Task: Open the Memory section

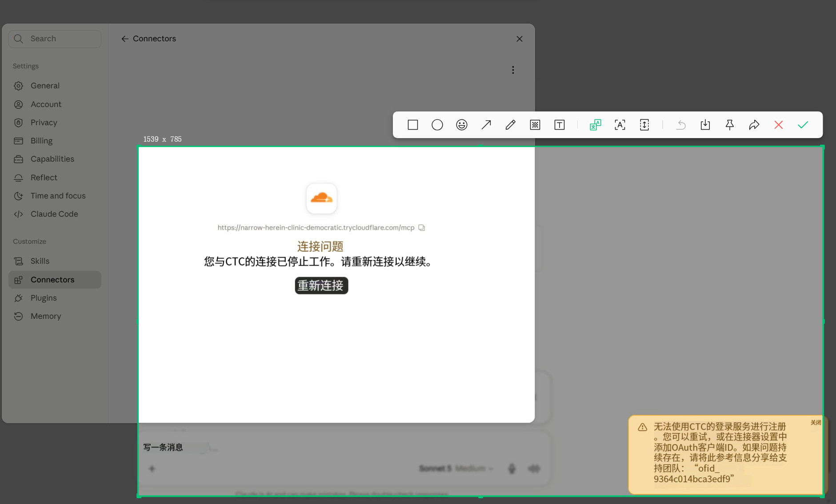Action: (55, 316)
